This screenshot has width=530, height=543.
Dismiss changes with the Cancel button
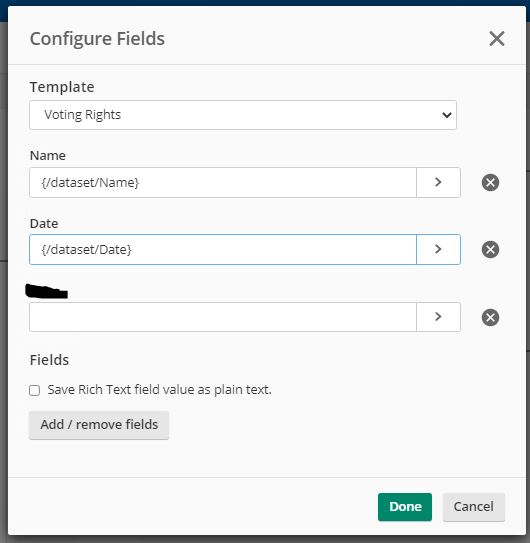[474, 507]
